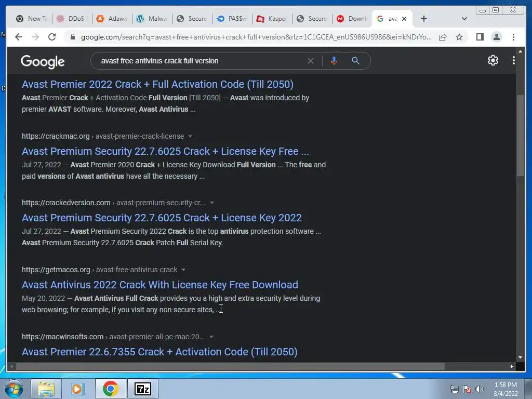Open Avast Premium Security License Key 2022 result

point(162,218)
